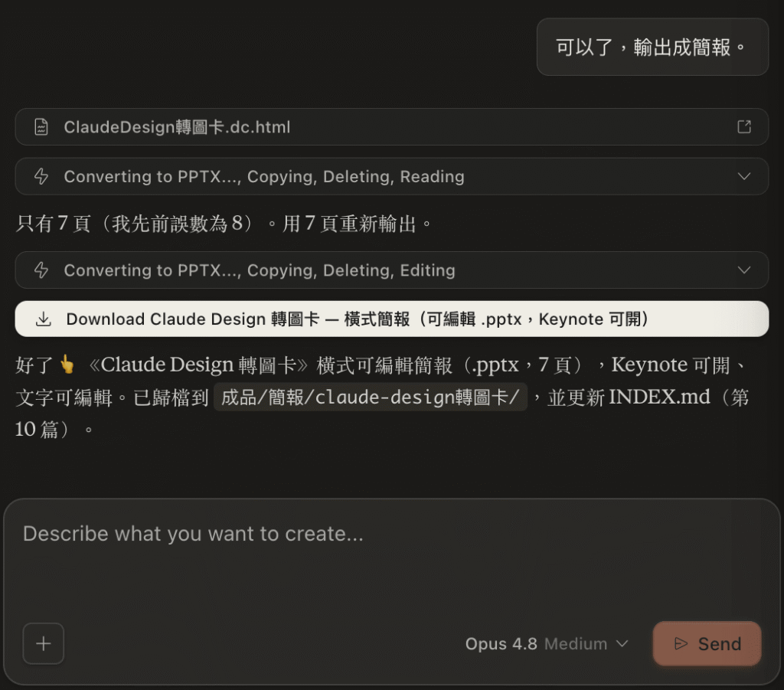
Task: Click the user message 可以了，輸出成簡報
Action: point(652,47)
